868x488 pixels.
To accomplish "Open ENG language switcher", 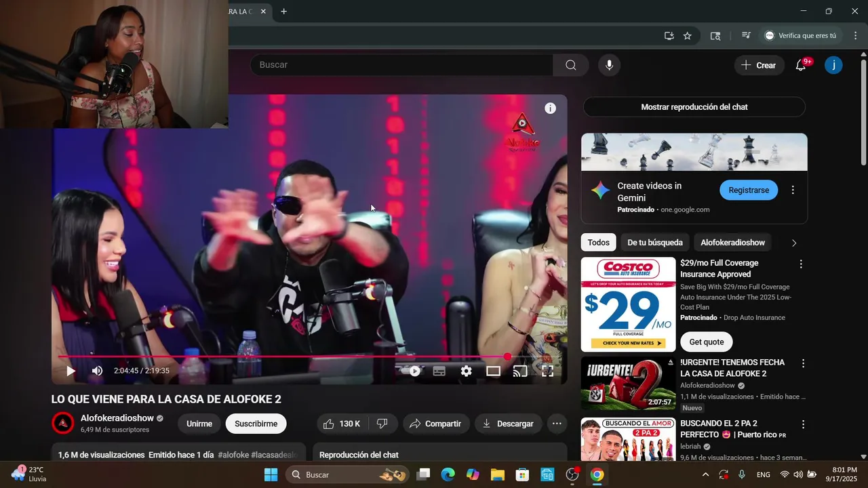I will coord(763,474).
